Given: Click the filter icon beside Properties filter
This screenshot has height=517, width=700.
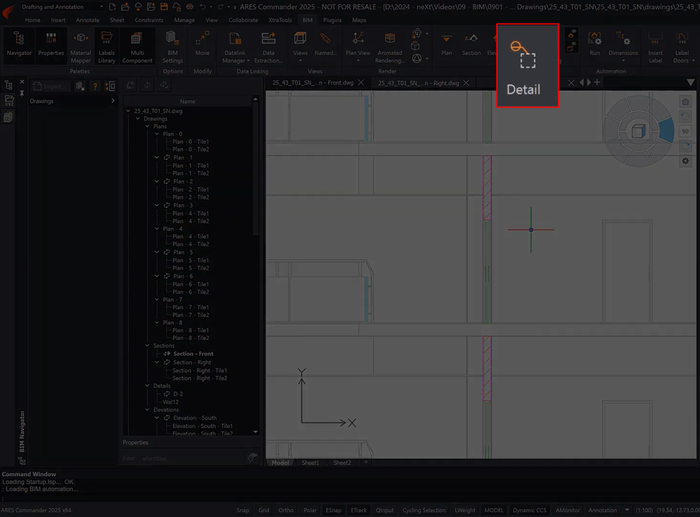Looking at the screenshot, I should (252, 458).
